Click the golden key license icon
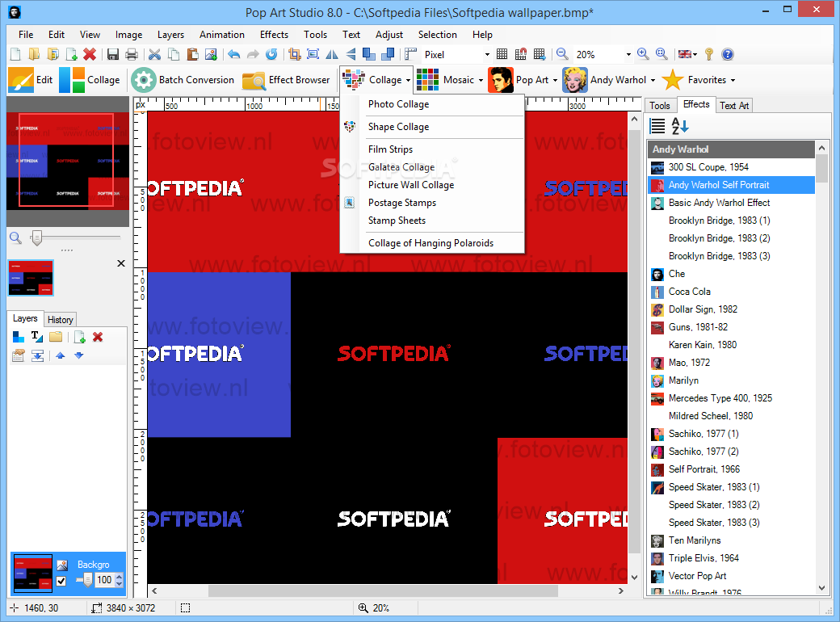840x622 pixels. tap(709, 54)
